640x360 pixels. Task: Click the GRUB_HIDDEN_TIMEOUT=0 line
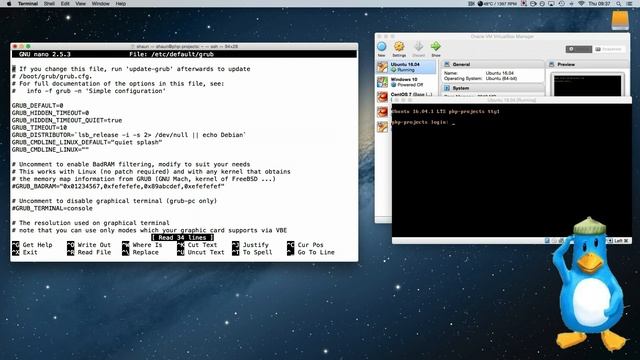pos(50,113)
